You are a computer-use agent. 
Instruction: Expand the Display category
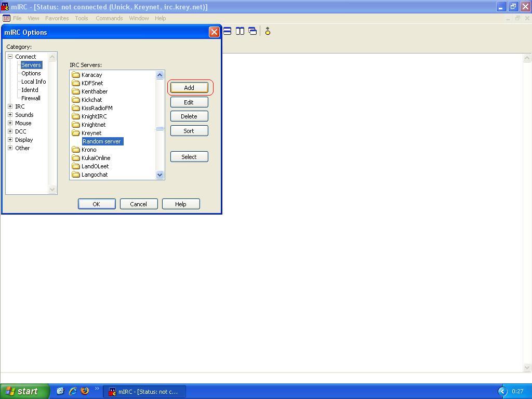point(10,140)
